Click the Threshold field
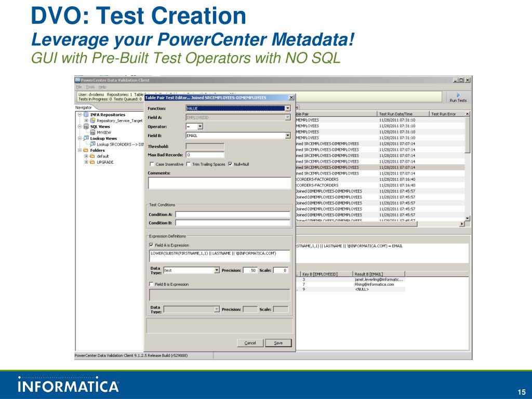This screenshot has height=399, width=532. (205, 146)
